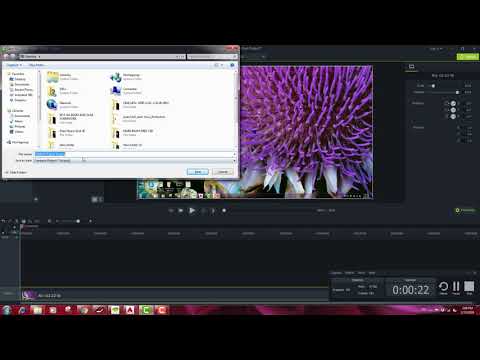Image resolution: width=480 pixels, height=360 pixels.
Task: Open the recorder Capture menu
Action: [x=336, y=273]
